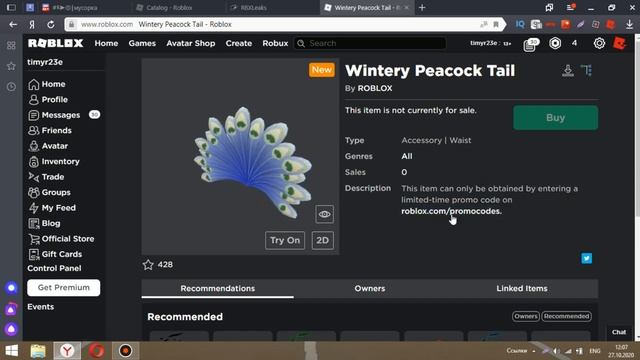Screen dimensions: 640x360
Task: Open the Windows Start menu
Action: (x=11, y=351)
